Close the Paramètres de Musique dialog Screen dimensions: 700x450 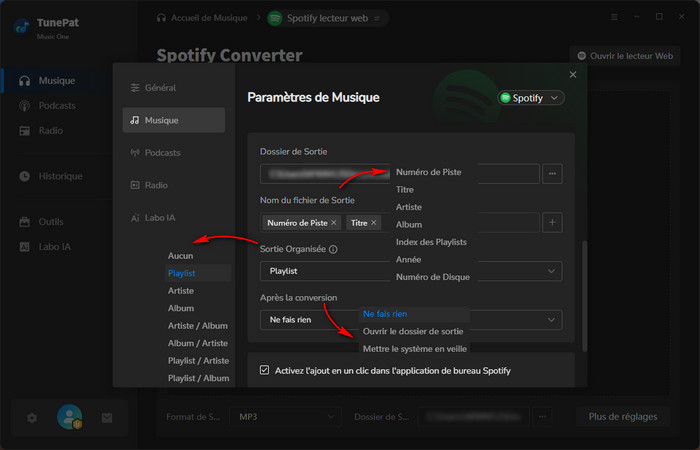pyautogui.click(x=573, y=75)
